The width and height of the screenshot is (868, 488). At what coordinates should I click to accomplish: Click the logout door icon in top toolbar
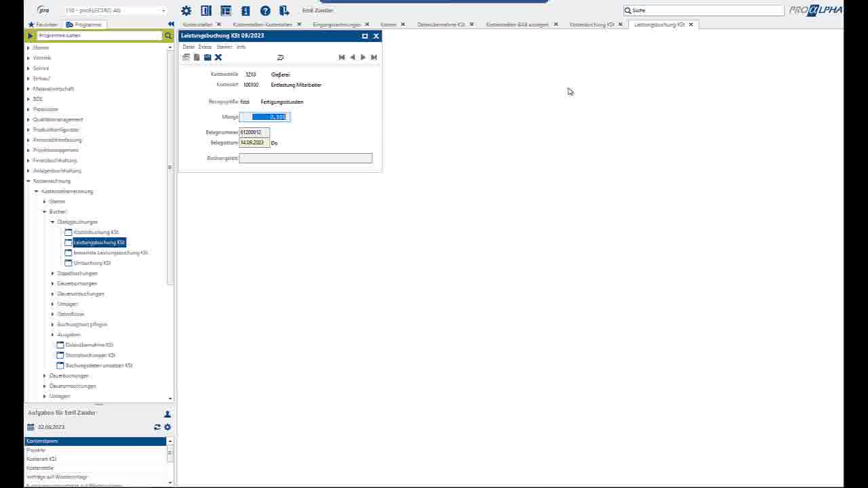(284, 11)
